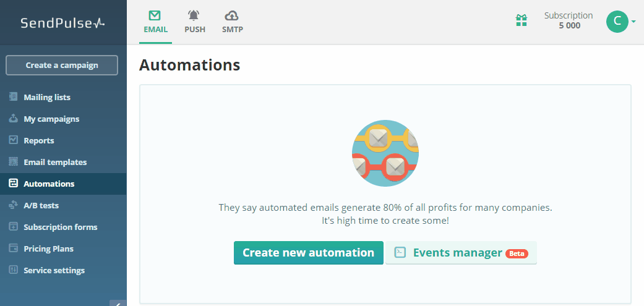
Task: Open the account avatar dropdown menu
Action: point(620,22)
